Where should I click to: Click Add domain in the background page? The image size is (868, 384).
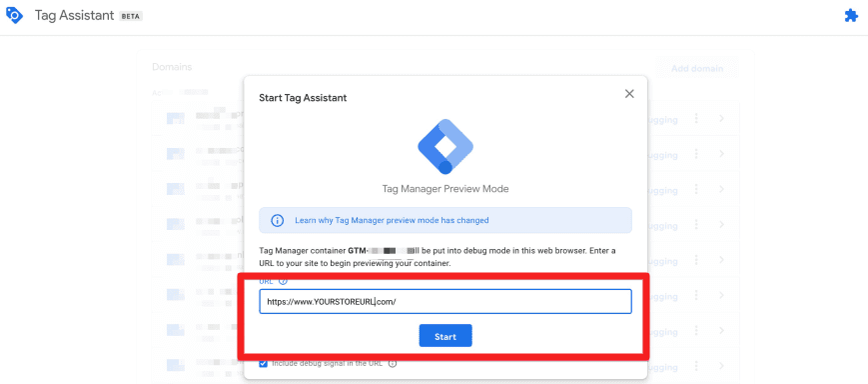[x=697, y=69]
